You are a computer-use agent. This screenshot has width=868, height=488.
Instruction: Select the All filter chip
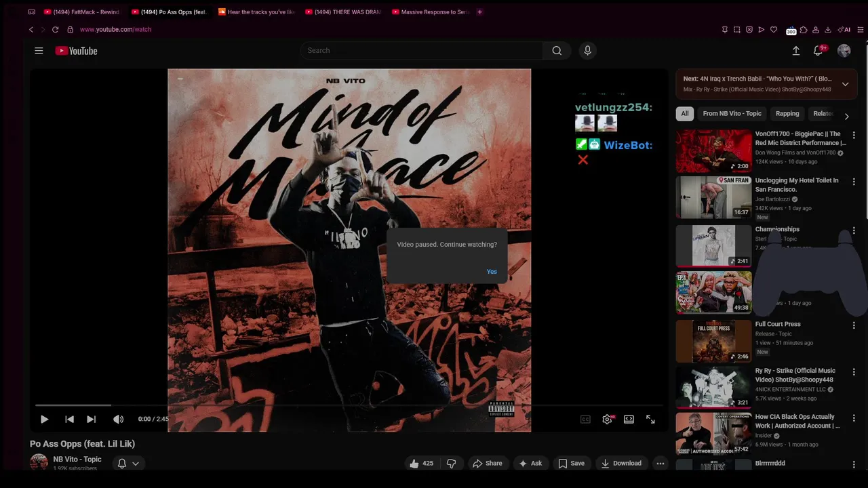(685, 114)
